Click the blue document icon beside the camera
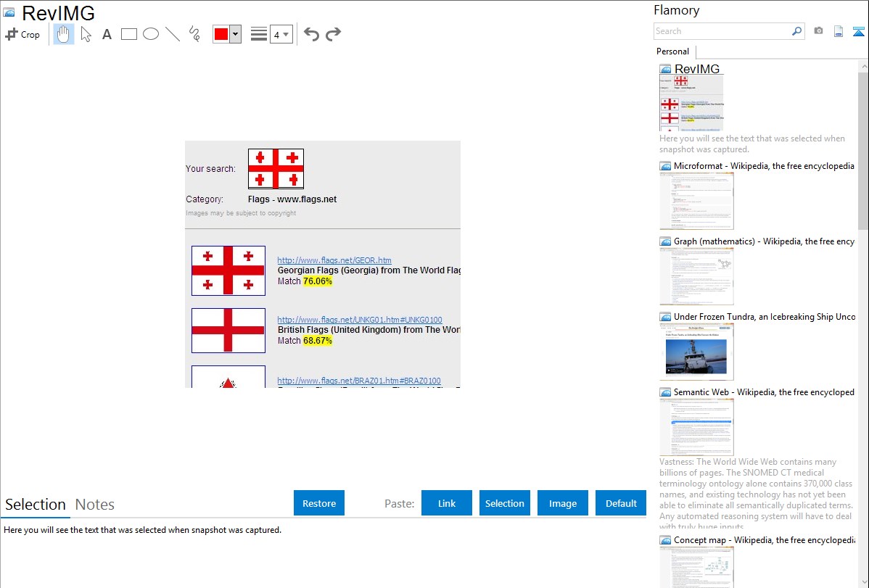 pos(839,31)
